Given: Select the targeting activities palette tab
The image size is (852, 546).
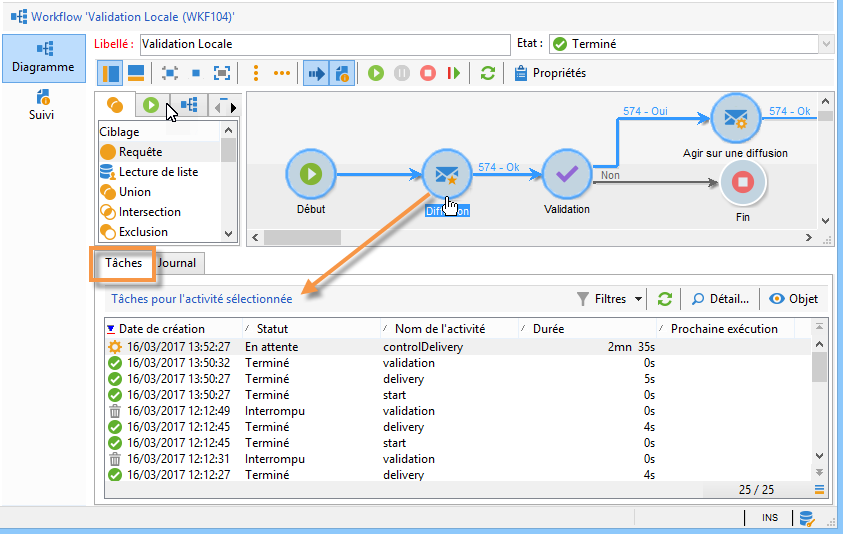Looking at the screenshot, I should coord(115,105).
